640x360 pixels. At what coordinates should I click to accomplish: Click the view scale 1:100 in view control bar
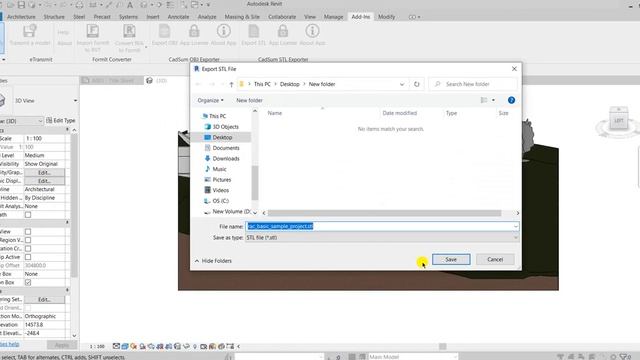97,346
